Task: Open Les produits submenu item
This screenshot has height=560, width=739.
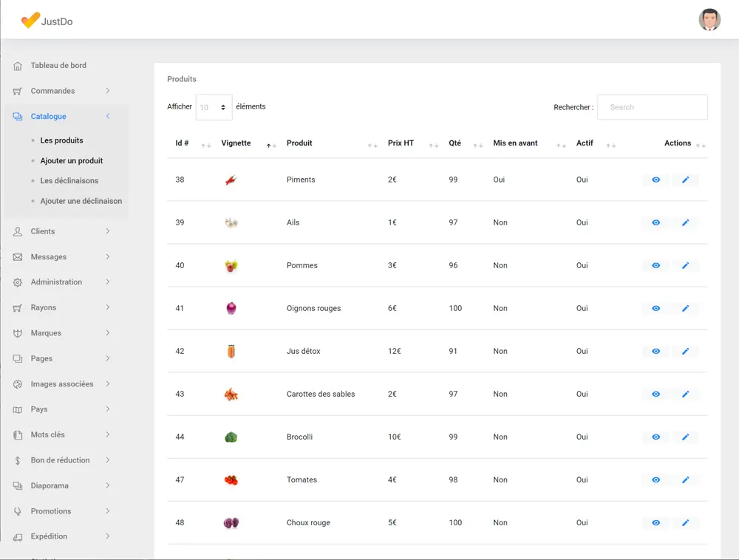Action: tap(61, 140)
